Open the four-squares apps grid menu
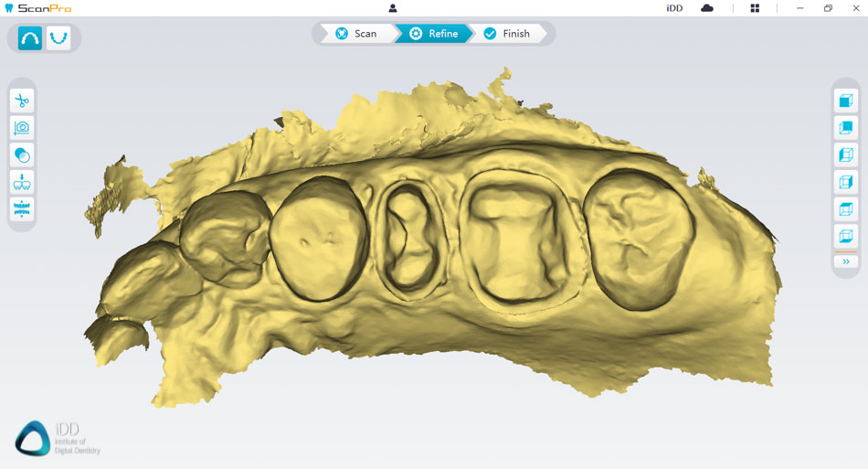 [x=755, y=8]
